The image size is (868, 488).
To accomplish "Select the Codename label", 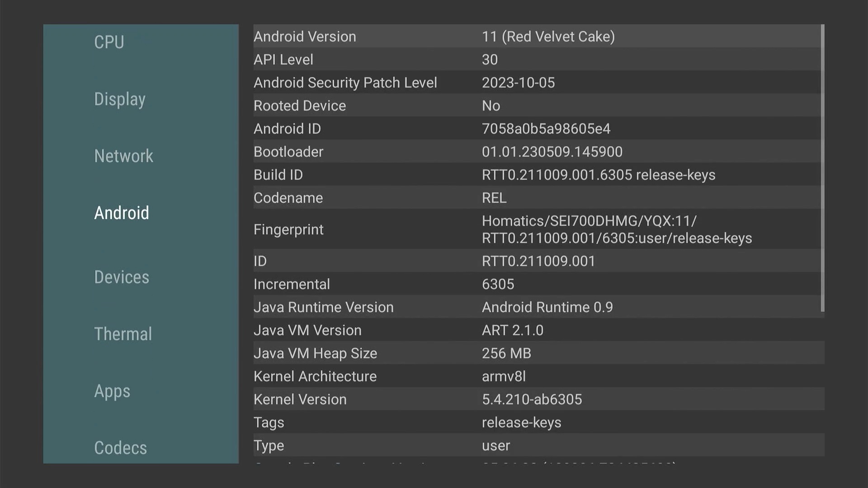I will tap(288, 197).
